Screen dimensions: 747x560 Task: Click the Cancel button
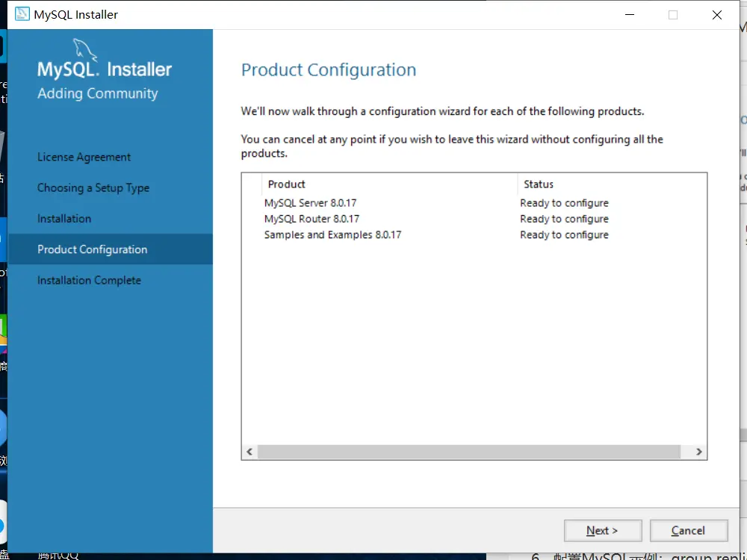(x=689, y=530)
